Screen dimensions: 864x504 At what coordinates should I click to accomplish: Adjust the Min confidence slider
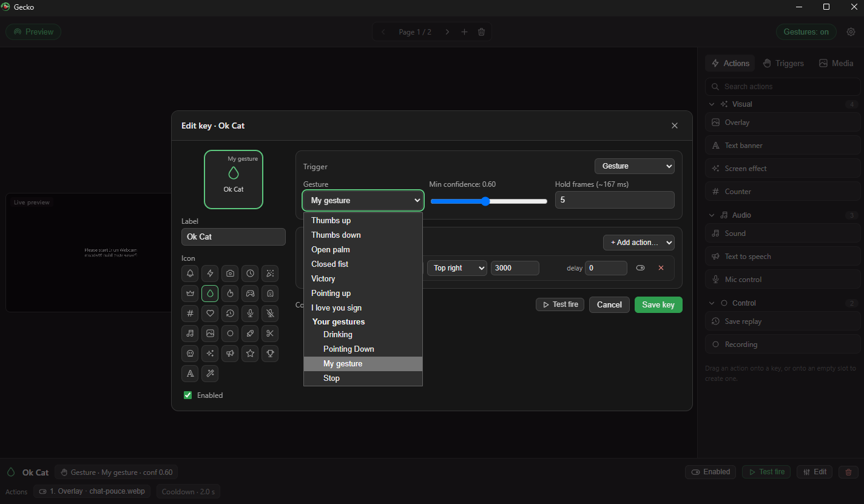click(489, 201)
